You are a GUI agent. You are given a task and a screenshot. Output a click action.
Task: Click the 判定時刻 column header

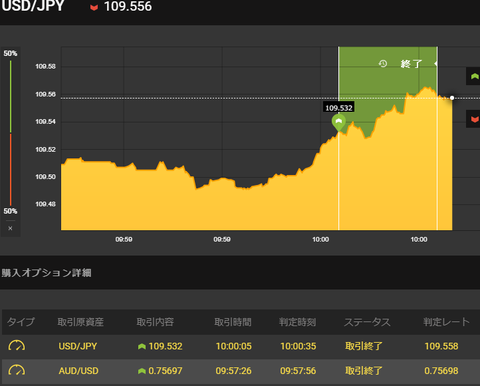pyautogui.click(x=297, y=322)
